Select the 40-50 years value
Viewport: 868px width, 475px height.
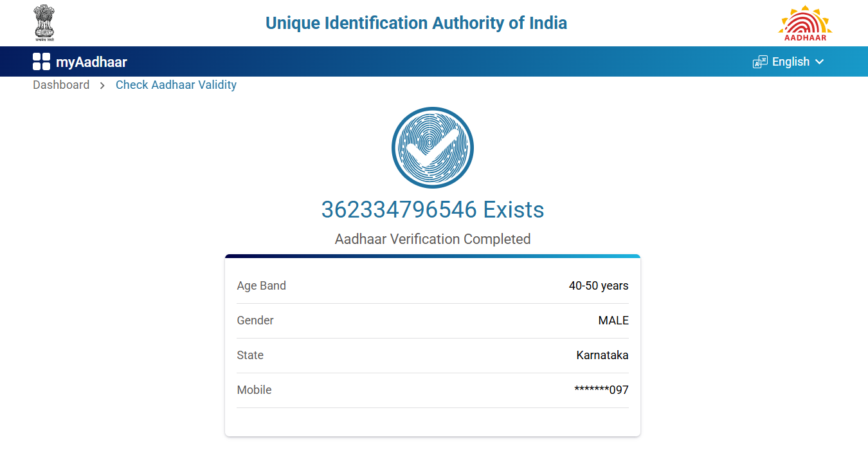coord(599,286)
